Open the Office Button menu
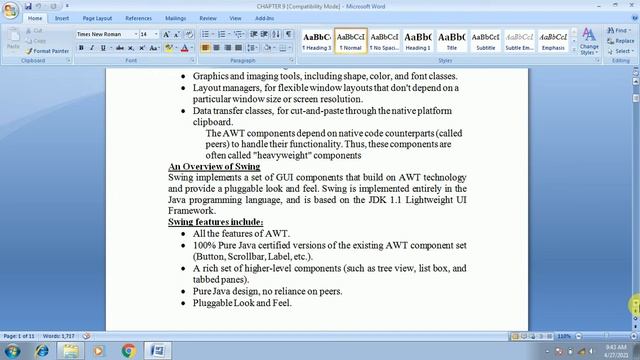The image size is (640, 360). click(x=11, y=10)
